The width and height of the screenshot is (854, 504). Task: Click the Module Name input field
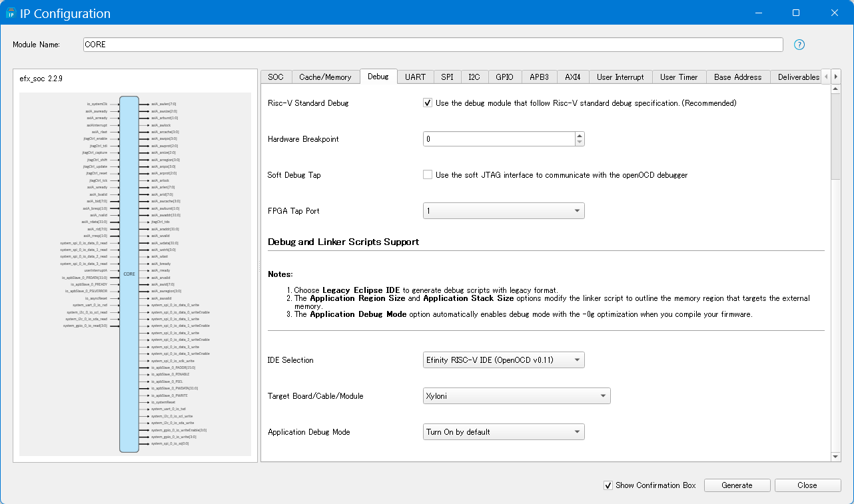pos(433,45)
